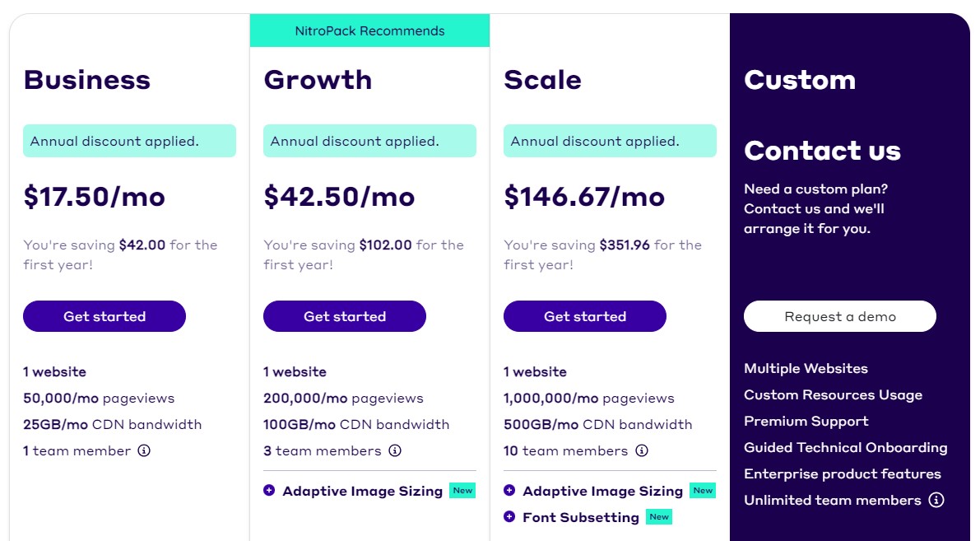Click info icon beside Scale '10 team members'
980x541 pixels.
click(x=641, y=450)
